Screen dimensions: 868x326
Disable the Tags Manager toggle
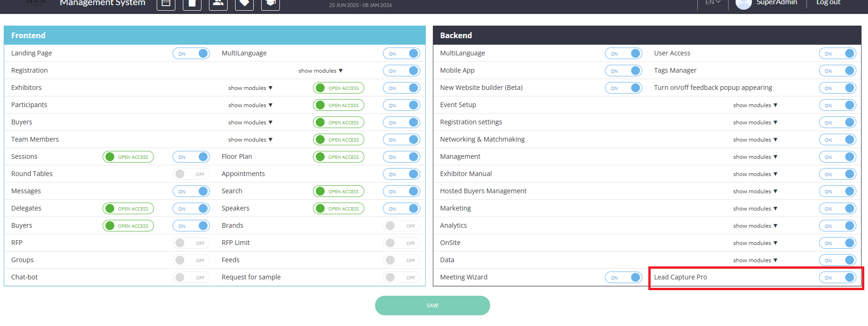(838, 71)
